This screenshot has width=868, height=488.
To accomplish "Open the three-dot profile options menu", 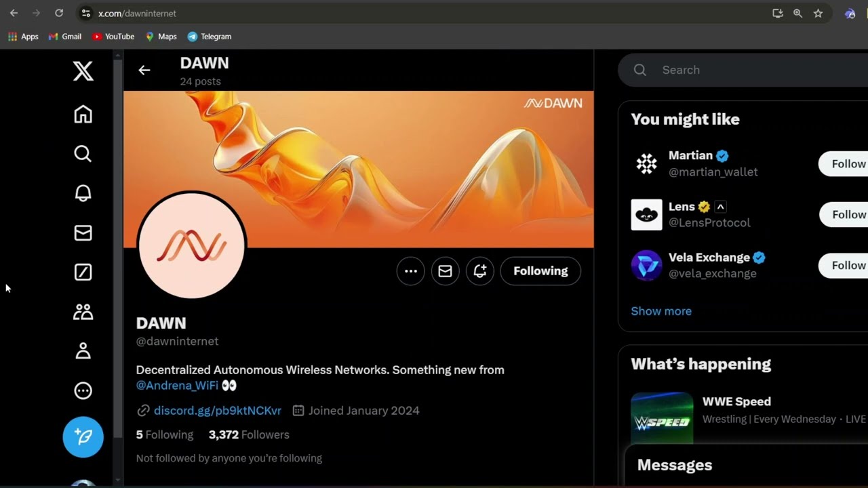I will 410,271.
